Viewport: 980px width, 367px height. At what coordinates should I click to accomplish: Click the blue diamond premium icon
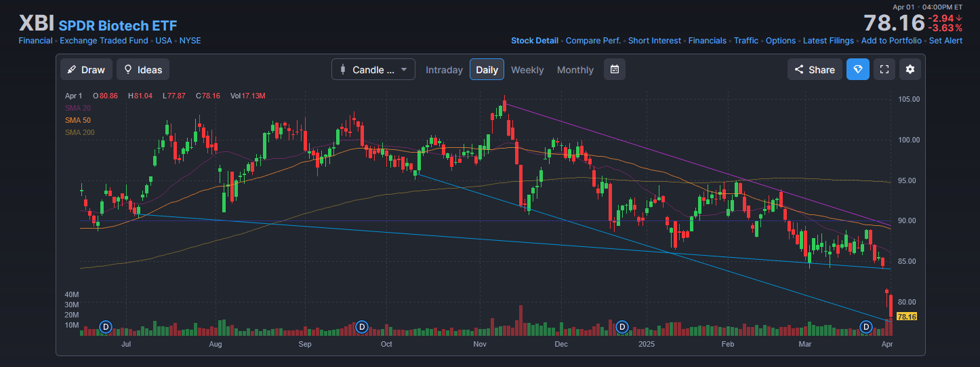857,69
